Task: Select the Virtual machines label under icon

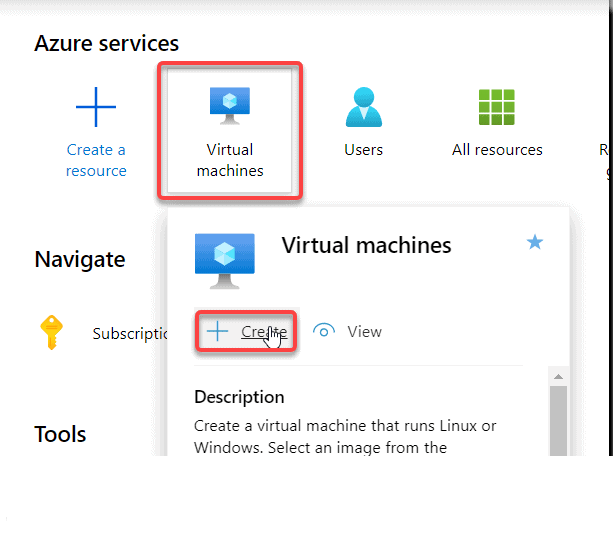Action: tap(230, 160)
